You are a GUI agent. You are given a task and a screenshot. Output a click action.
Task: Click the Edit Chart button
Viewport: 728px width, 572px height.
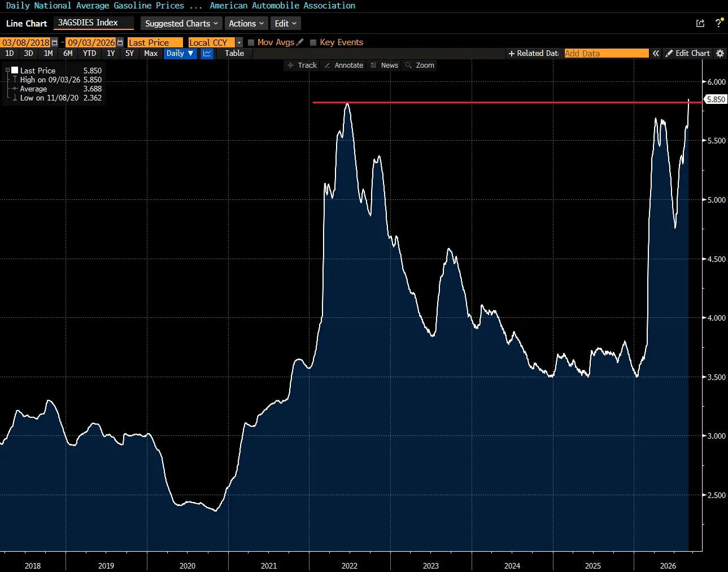(687, 53)
